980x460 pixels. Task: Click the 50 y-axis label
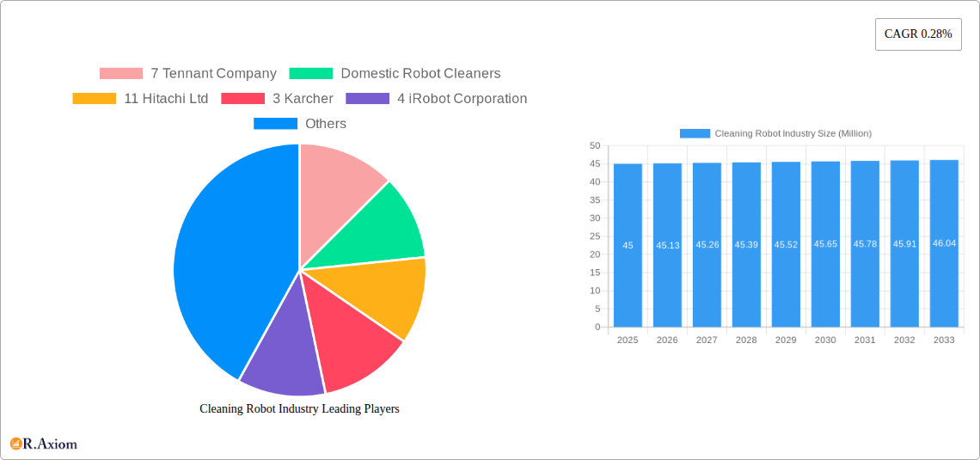point(594,145)
